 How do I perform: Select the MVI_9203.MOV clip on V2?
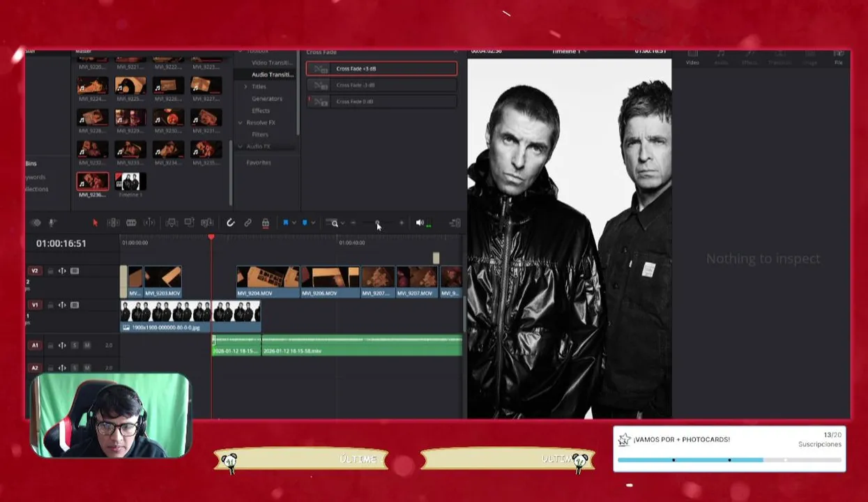pos(163,282)
